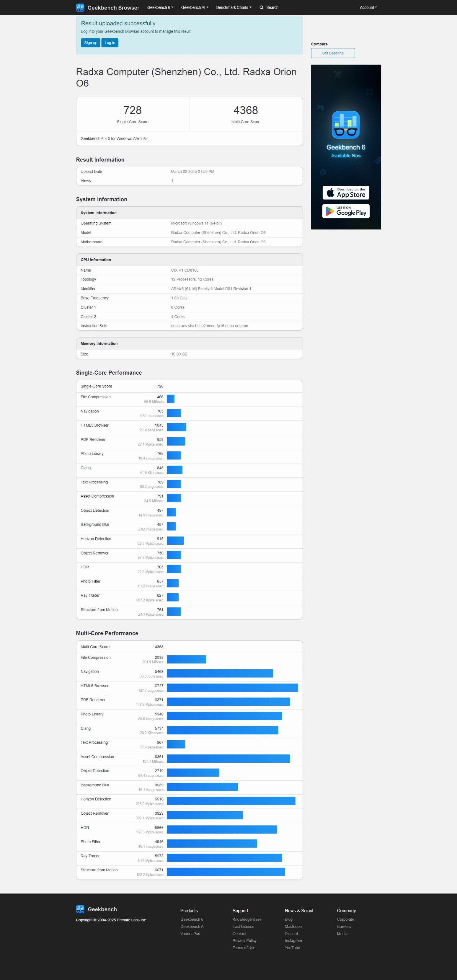Viewport: 457px width, 980px height.
Task: Expand the Geekbench 6 dropdown menu
Action: [x=160, y=8]
